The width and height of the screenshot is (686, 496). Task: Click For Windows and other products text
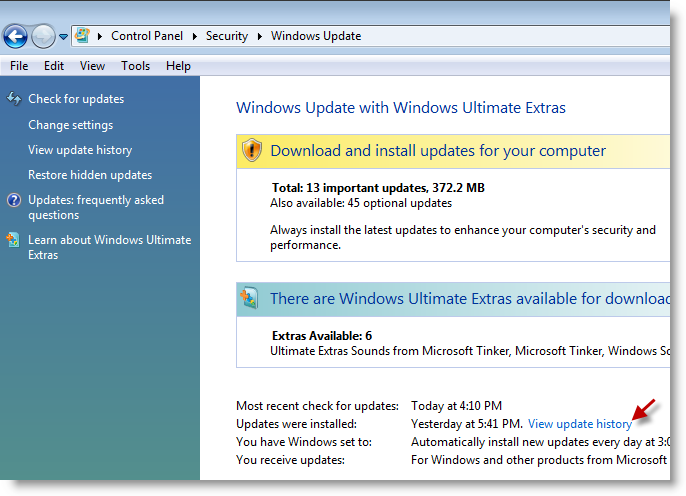pos(539,460)
